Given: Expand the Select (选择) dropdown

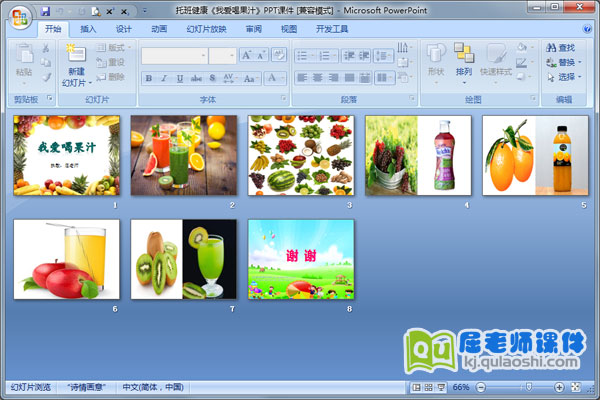Looking at the screenshot, I should click(x=581, y=77).
